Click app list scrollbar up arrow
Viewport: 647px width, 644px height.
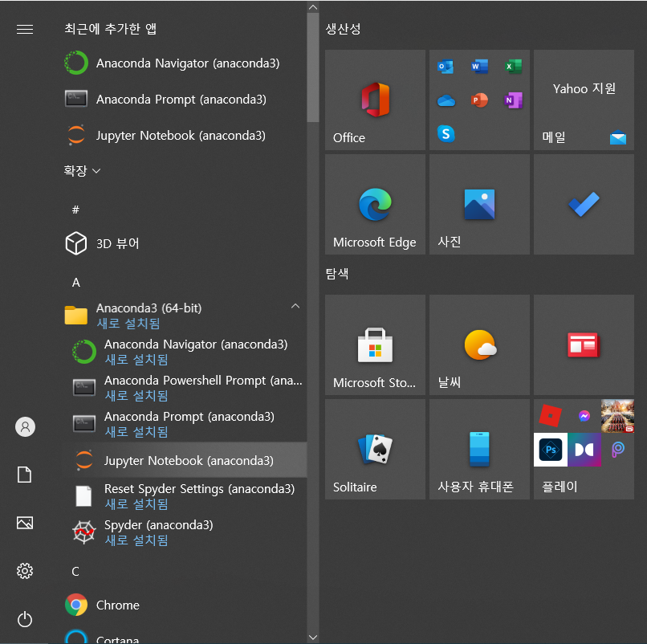click(313, 7)
